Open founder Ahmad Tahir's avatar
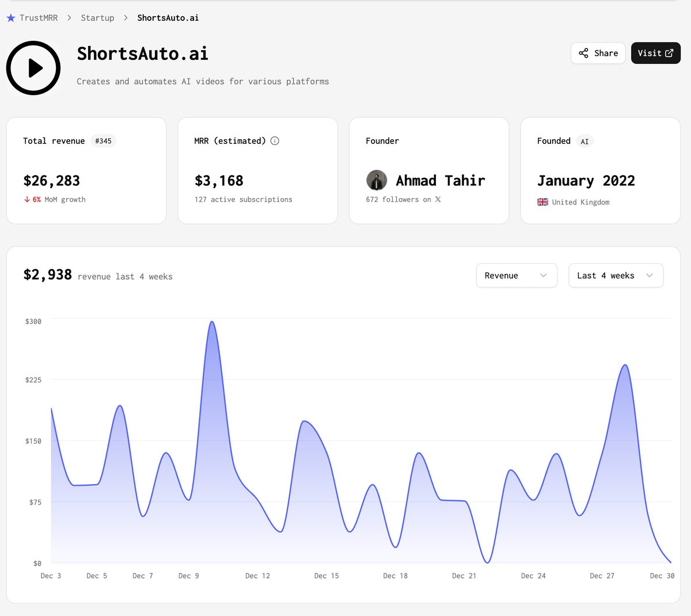 [x=377, y=181]
